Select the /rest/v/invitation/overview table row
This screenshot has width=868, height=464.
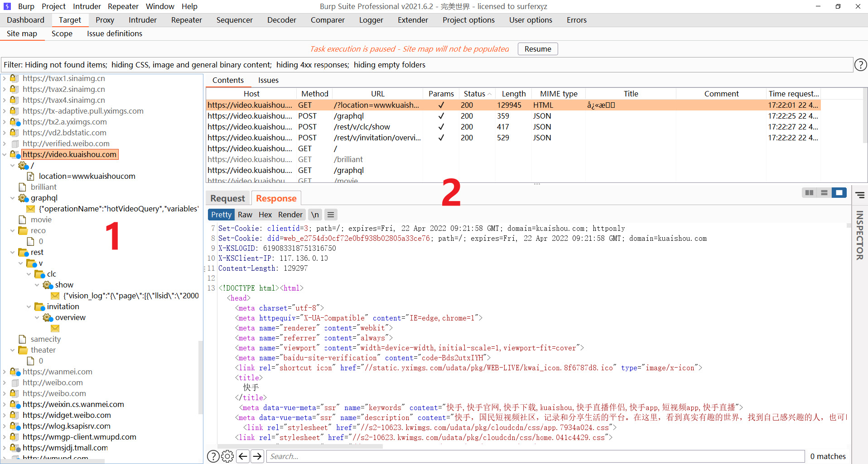(513, 138)
